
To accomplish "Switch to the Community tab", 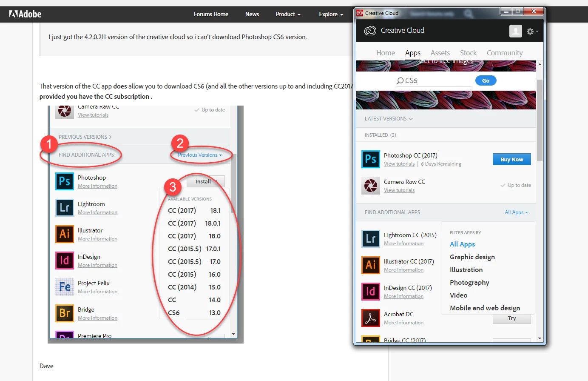I will pos(505,53).
